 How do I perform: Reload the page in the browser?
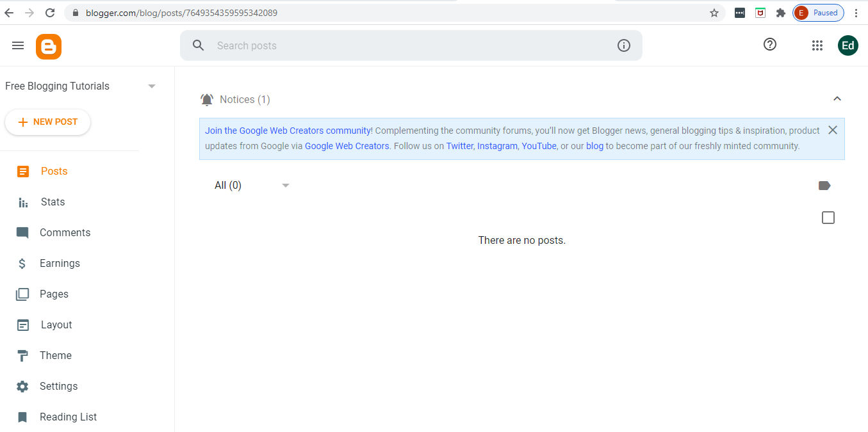(x=50, y=13)
